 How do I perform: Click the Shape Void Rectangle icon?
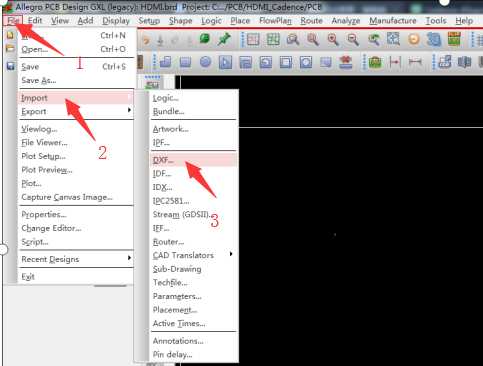[x=286, y=62]
